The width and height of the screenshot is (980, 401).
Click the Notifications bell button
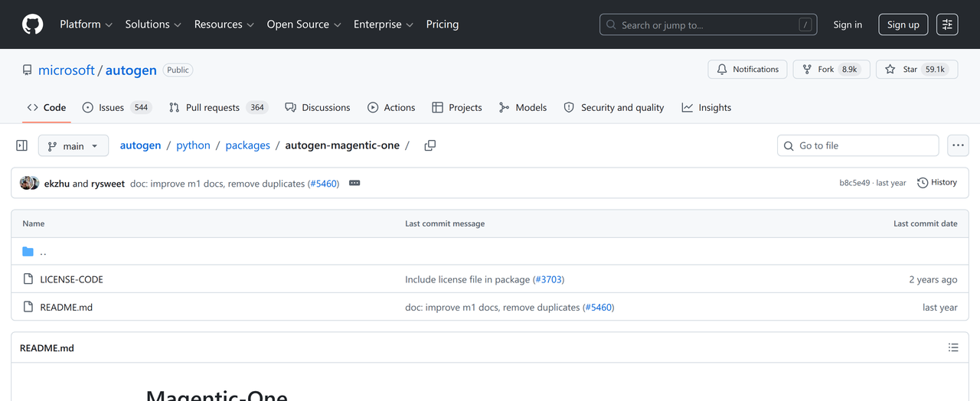748,69
